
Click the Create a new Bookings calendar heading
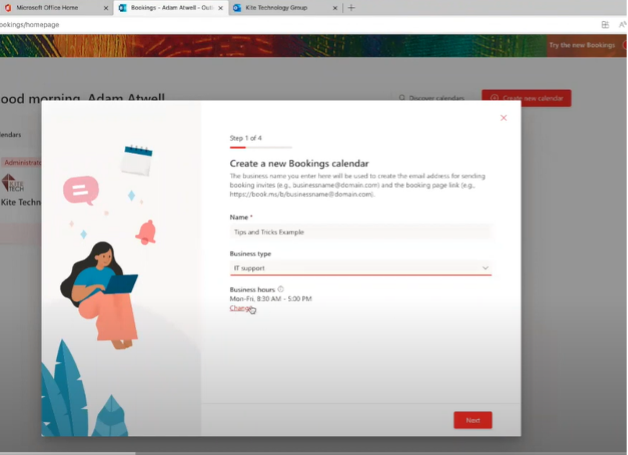pyautogui.click(x=299, y=163)
